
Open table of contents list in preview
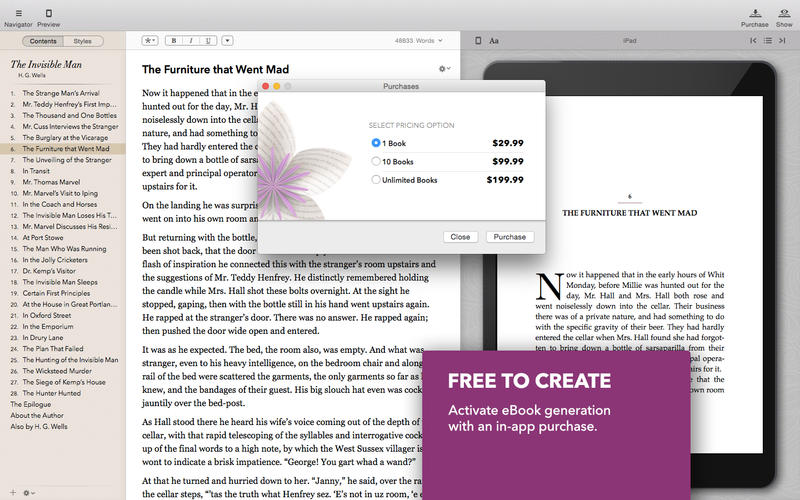[768, 40]
